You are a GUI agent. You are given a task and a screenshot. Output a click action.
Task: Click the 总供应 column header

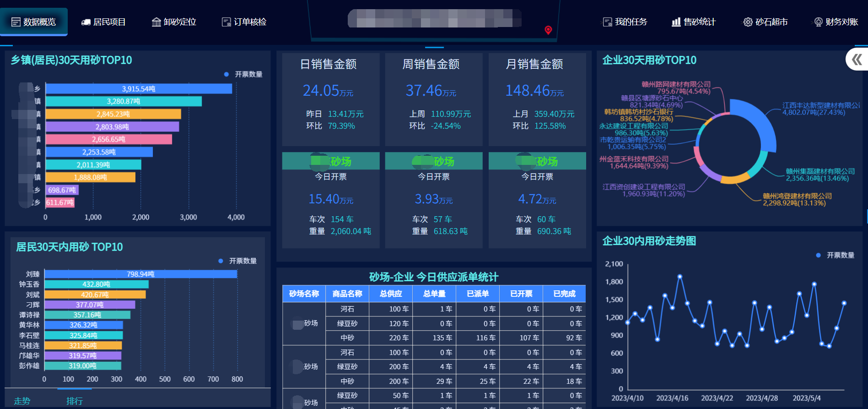391,294
